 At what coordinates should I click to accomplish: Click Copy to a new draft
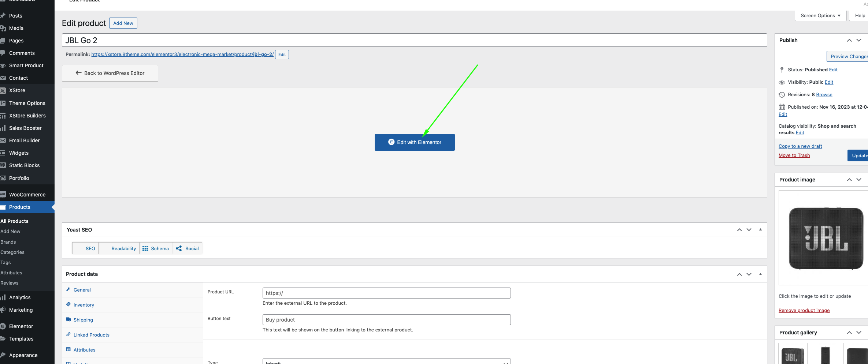(800, 146)
